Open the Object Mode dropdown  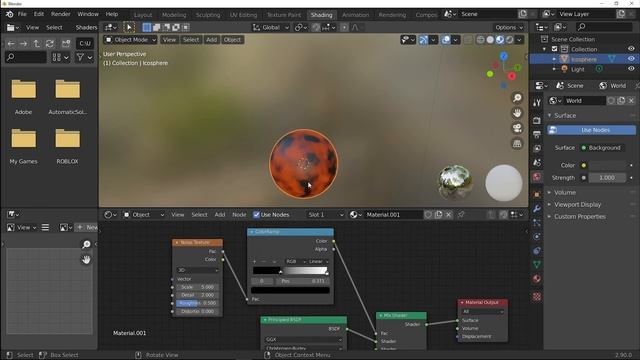[x=131, y=40]
